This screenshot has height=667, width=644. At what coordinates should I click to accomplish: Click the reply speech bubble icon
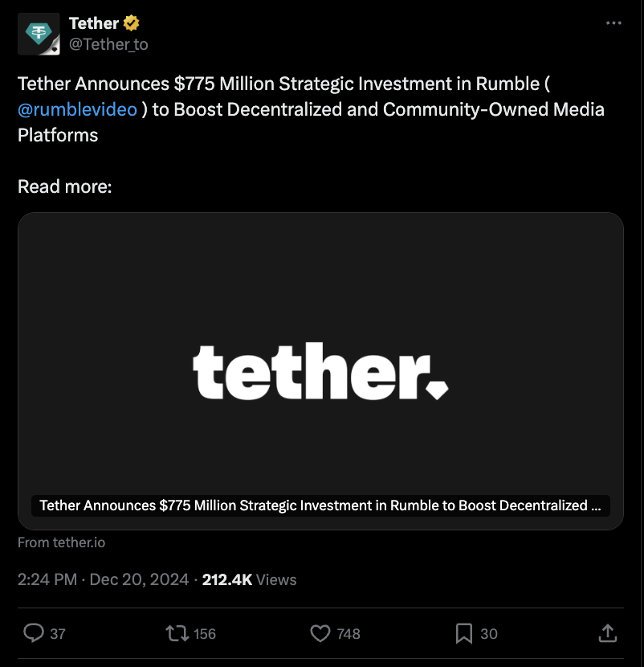pos(34,634)
